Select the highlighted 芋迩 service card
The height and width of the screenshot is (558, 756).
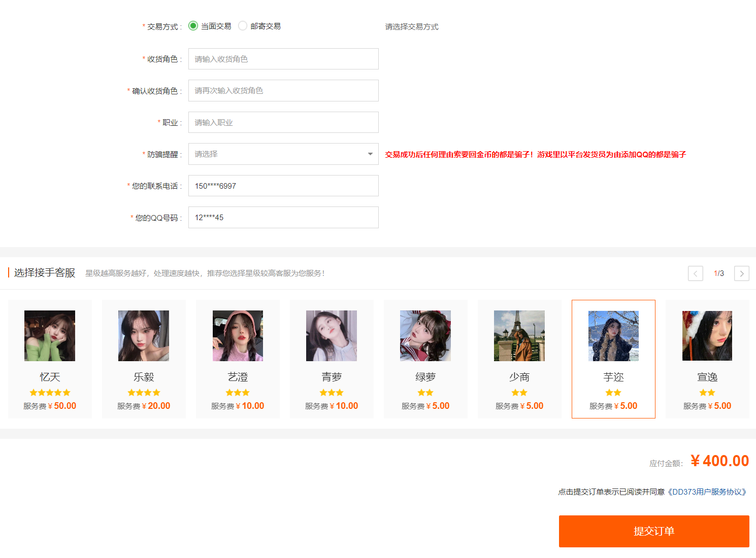tap(613, 359)
